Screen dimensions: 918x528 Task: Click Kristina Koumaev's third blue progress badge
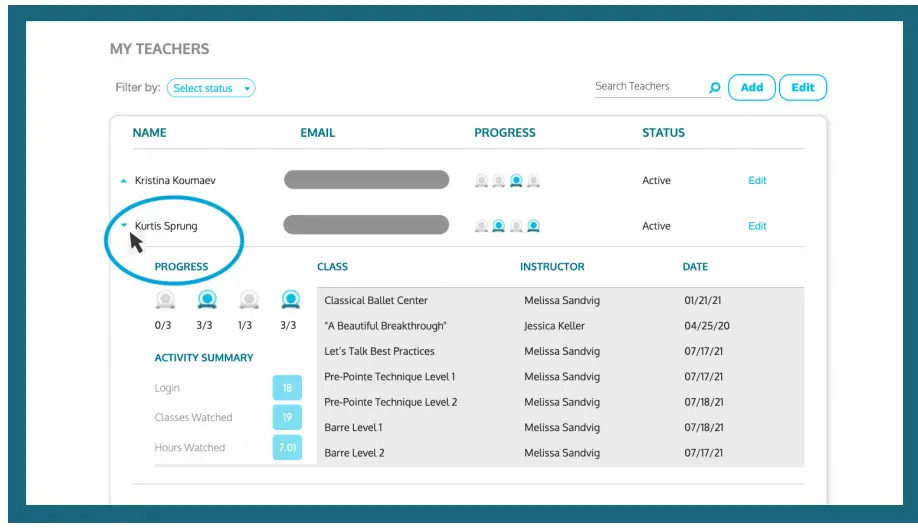tap(516, 181)
